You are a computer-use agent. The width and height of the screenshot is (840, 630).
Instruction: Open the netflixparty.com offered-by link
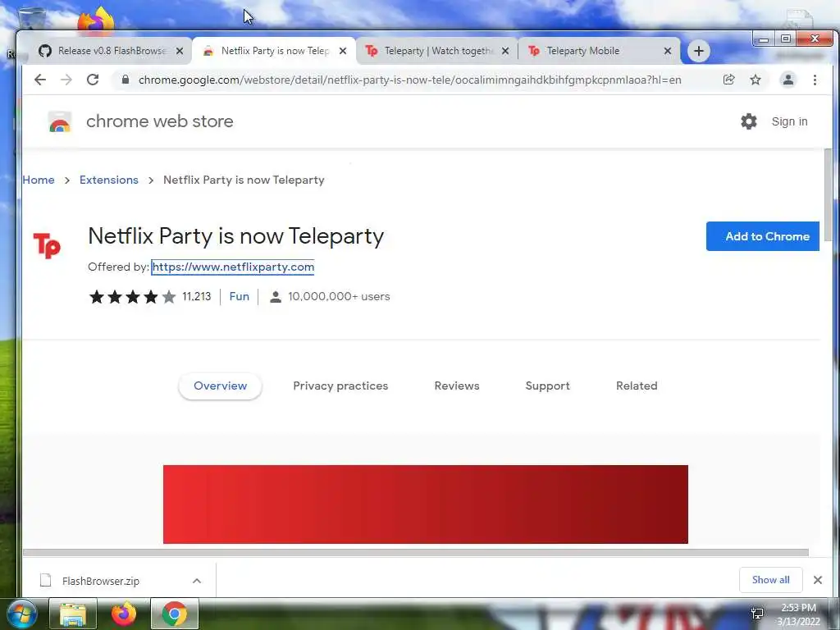[233, 267]
